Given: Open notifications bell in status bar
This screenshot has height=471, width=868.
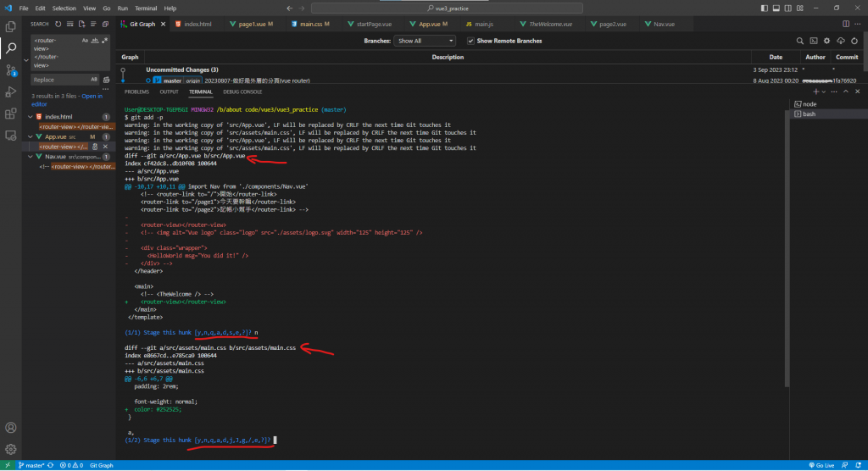Looking at the screenshot, I should 859,465.
